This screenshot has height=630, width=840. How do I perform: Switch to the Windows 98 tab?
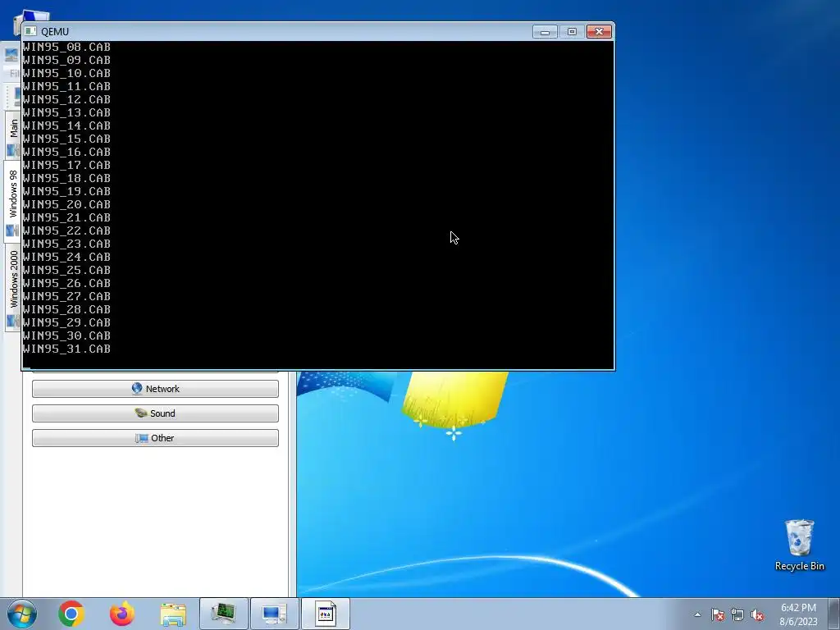tap(13, 202)
